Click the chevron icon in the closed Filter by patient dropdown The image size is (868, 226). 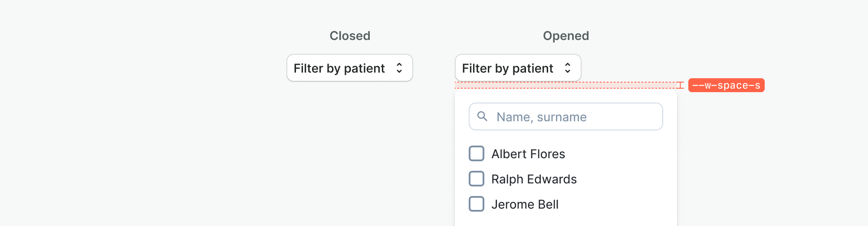coord(399,68)
